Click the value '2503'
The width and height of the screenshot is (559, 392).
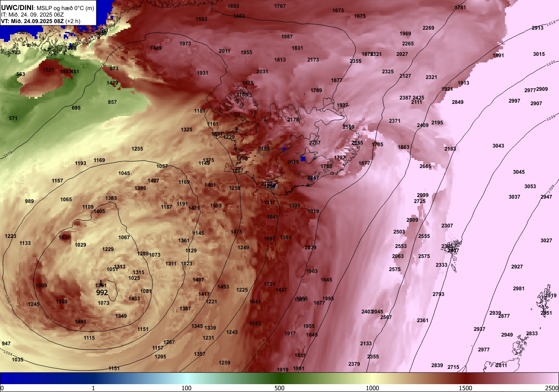click(399, 232)
